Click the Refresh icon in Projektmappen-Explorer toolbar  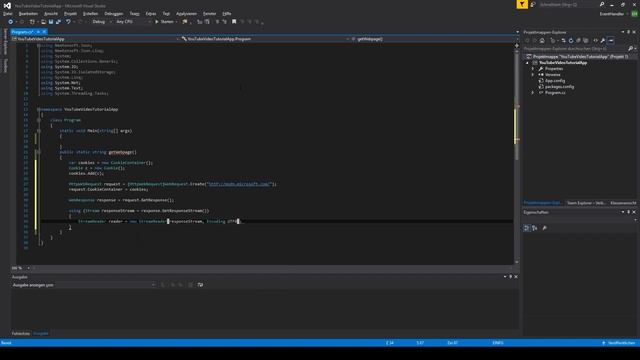click(571, 40)
